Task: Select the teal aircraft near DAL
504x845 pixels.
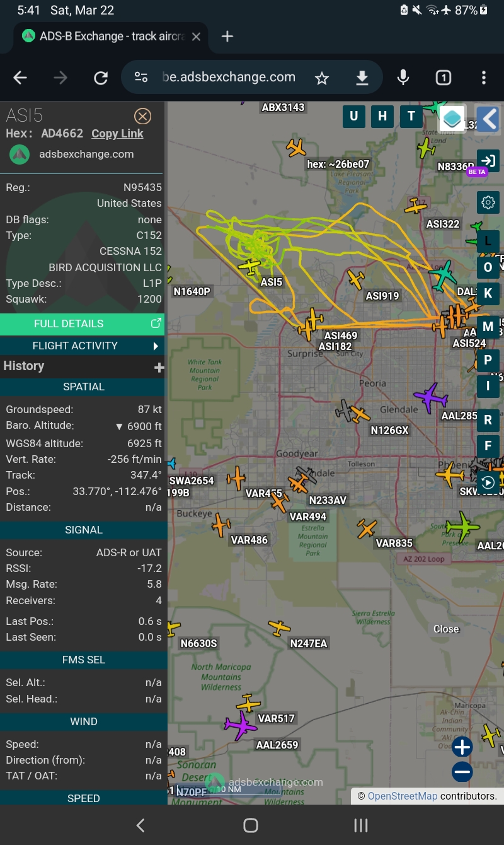Action: [444, 275]
